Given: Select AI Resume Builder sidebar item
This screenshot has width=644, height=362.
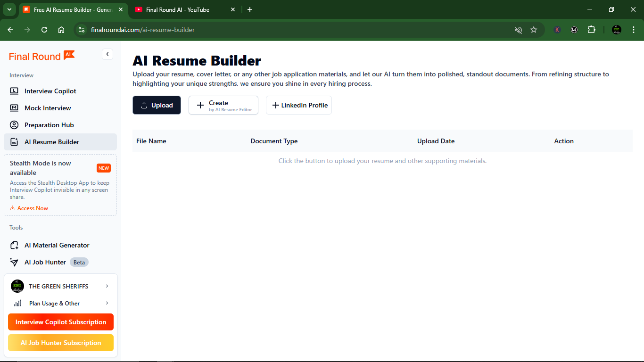Looking at the screenshot, I should pyautogui.click(x=60, y=142).
